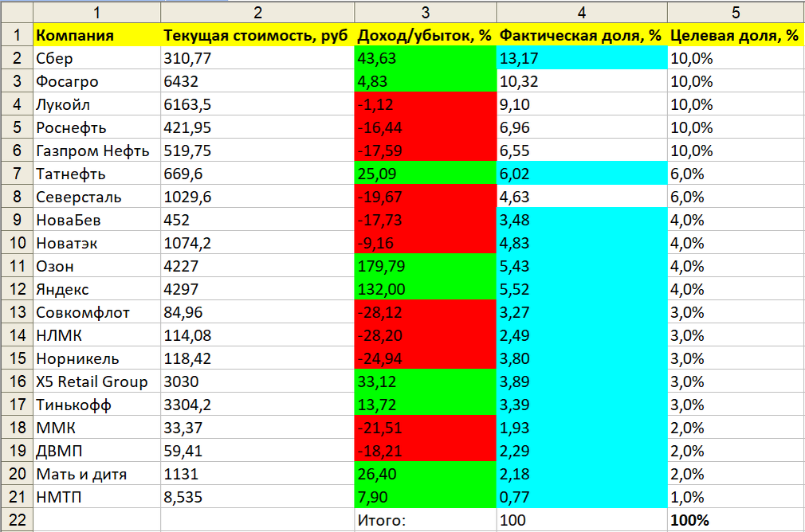The height and width of the screenshot is (532, 805).
Task: Click the green cell 179,79
Action: tap(425, 266)
